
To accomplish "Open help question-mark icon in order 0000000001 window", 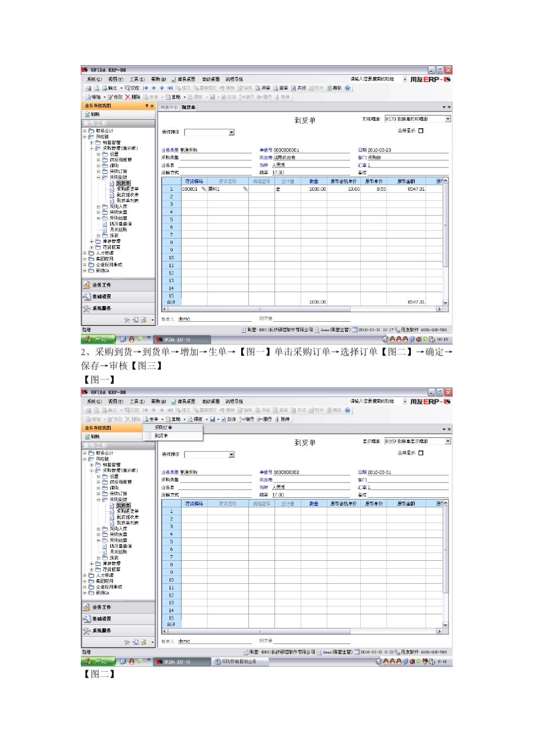I will coord(347,88).
